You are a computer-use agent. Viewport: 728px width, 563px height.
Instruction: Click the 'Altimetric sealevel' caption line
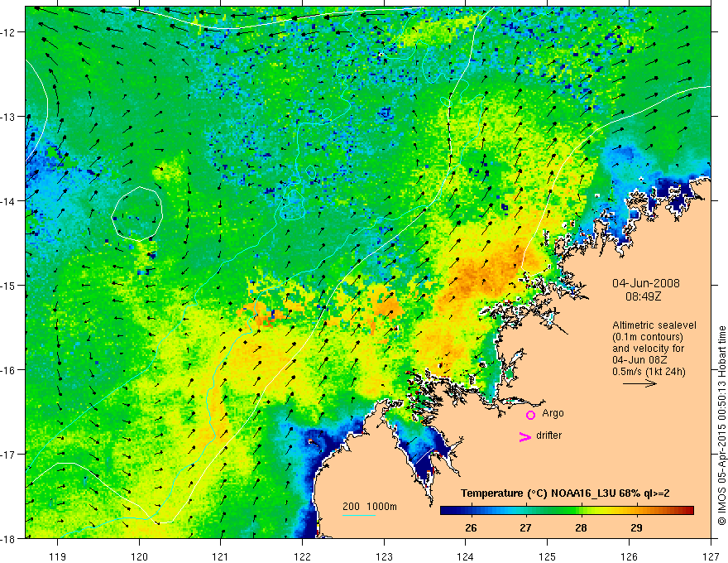654,325
